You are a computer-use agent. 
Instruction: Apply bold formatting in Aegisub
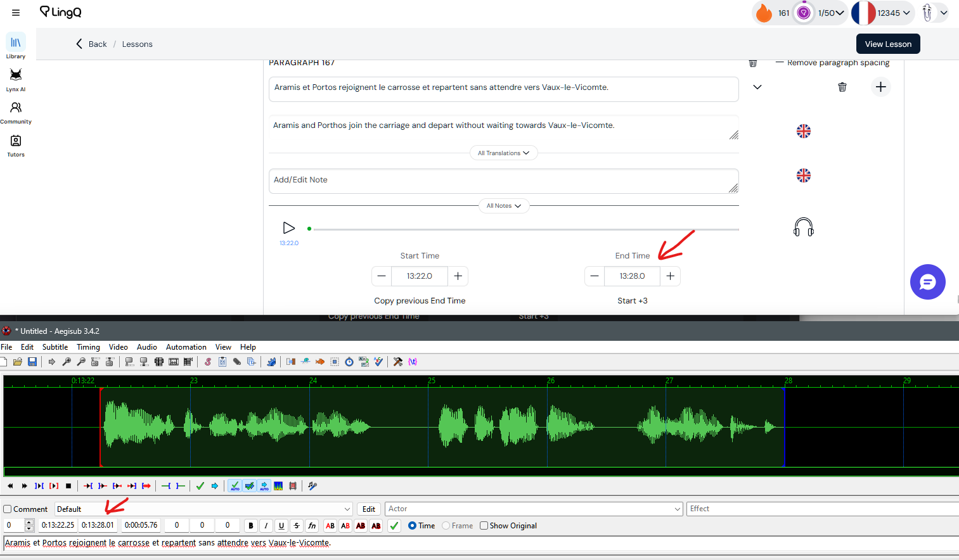[251, 526]
